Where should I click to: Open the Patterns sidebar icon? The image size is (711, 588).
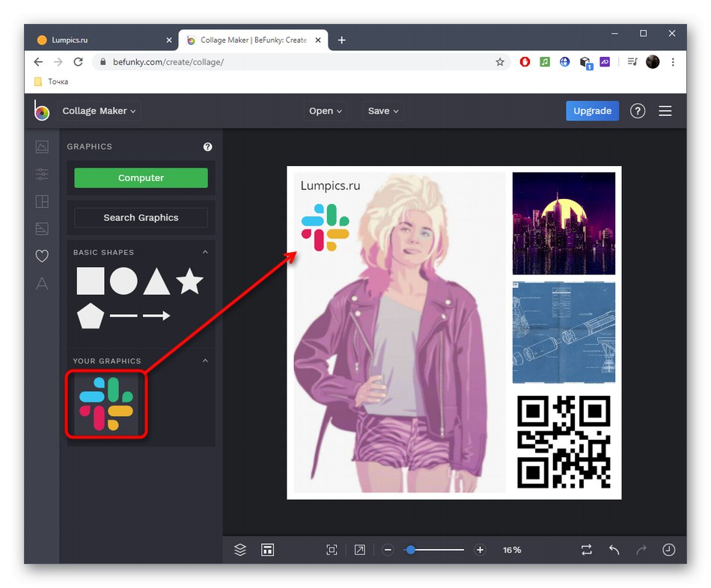pos(42,228)
